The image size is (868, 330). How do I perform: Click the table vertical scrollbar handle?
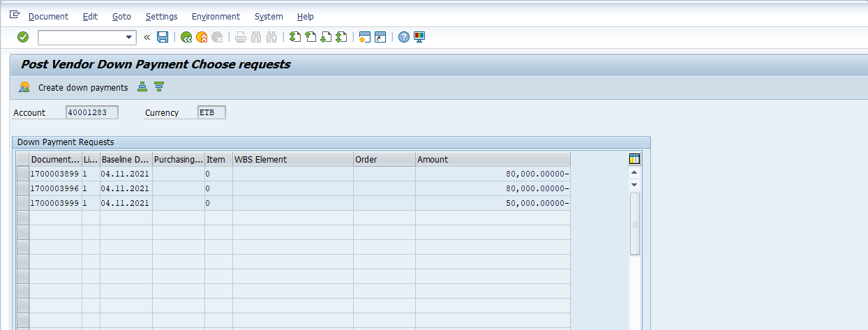[634, 223]
